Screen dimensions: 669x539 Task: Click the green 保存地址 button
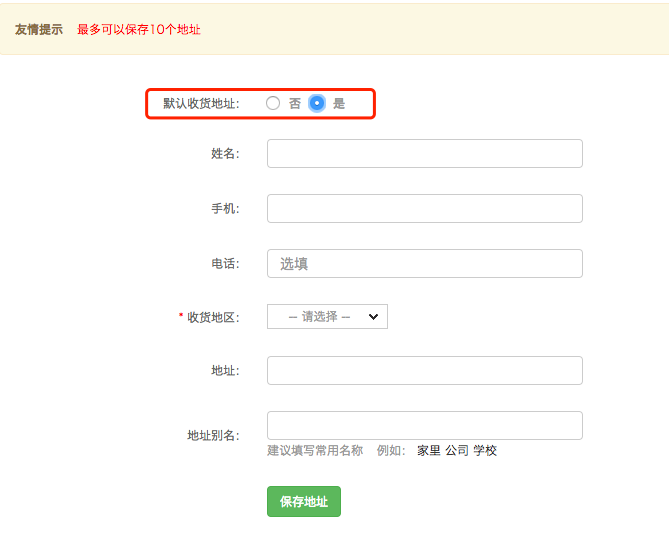pyautogui.click(x=304, y=501)
